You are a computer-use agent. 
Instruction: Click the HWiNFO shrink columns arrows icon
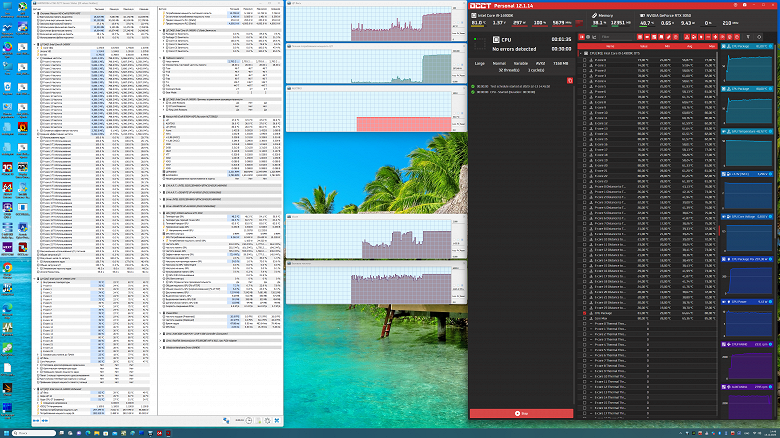pos(45,421)
